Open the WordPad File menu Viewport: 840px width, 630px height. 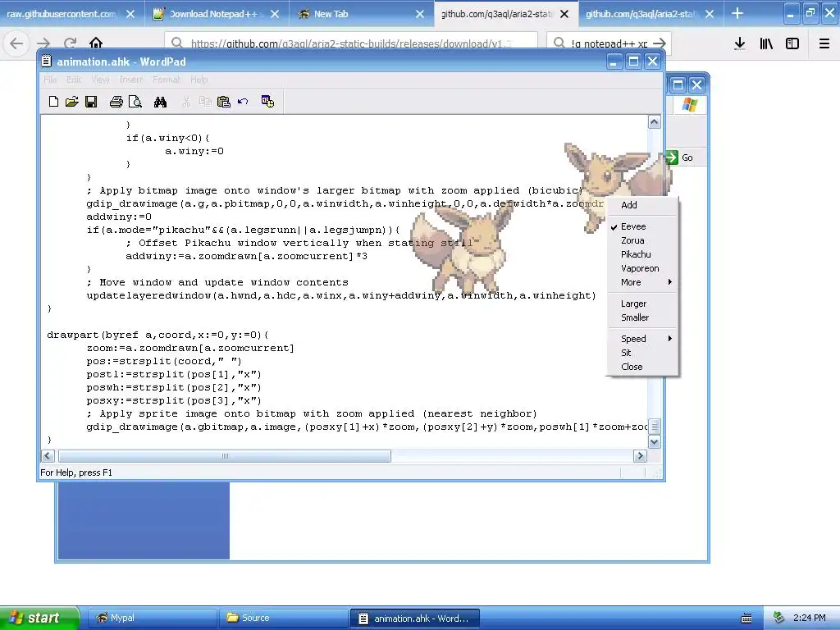50,80
